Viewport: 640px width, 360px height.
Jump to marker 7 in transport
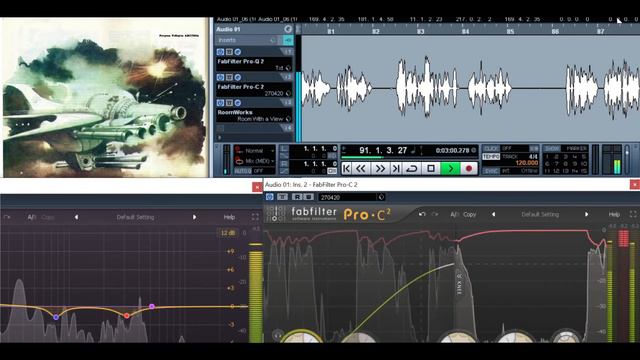556,164
